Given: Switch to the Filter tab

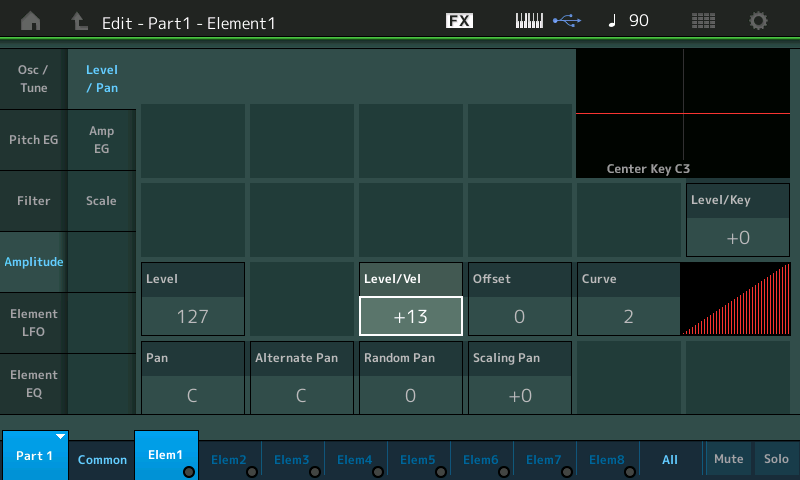Looking at the screenshot, I should [x=34, y=201].
